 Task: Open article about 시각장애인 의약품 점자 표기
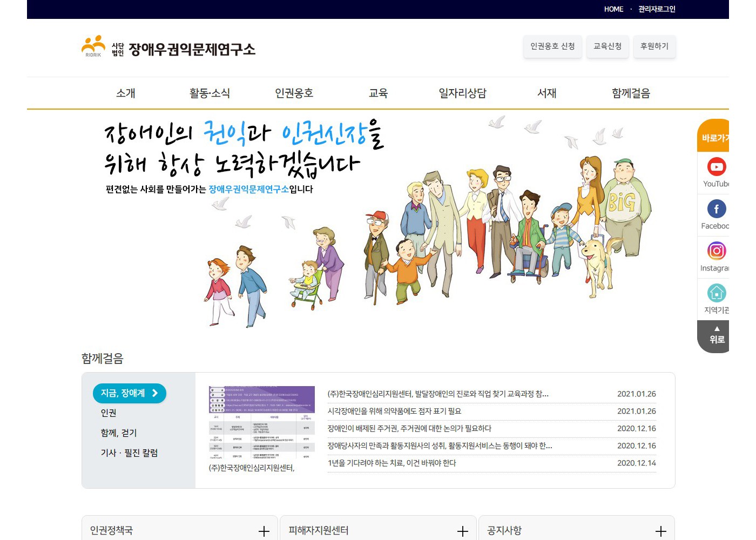[394, 411]
